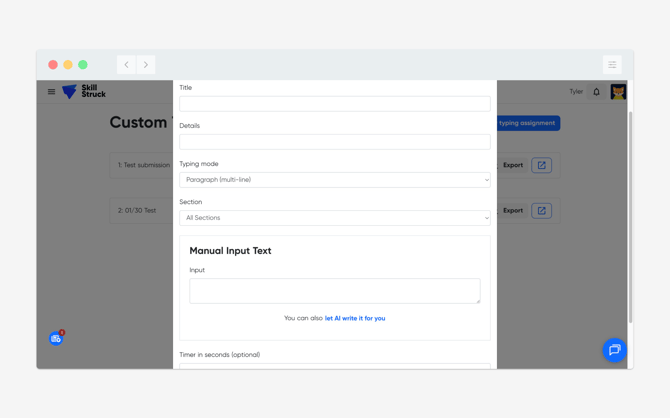Image resolution: width=670 pixels, height=418 pixels.
Task: Click the Skill Struck logo
Action: click(x=84, y=92)
